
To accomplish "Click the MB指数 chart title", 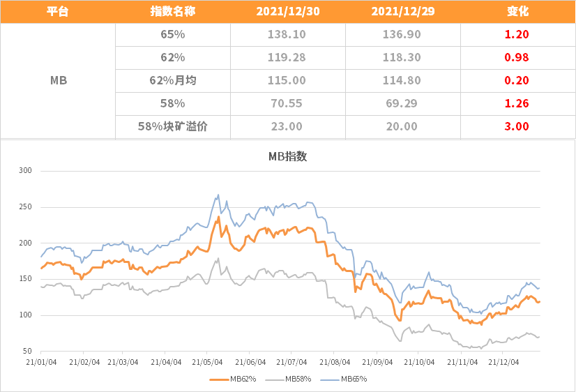I will tap(287, 156).
